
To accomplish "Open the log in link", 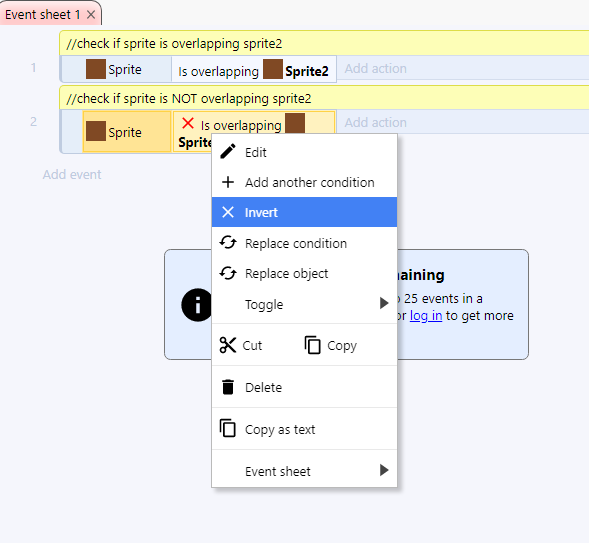I will (426, 316).
